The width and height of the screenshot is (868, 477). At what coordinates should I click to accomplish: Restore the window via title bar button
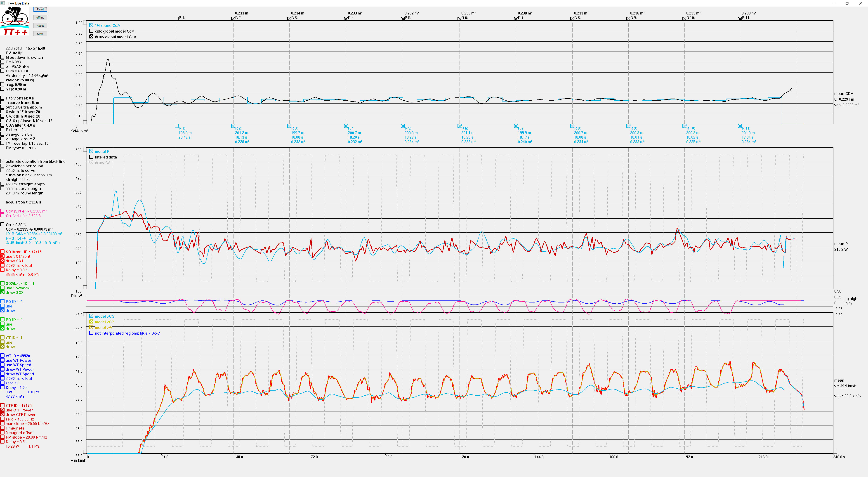(847, 3)
